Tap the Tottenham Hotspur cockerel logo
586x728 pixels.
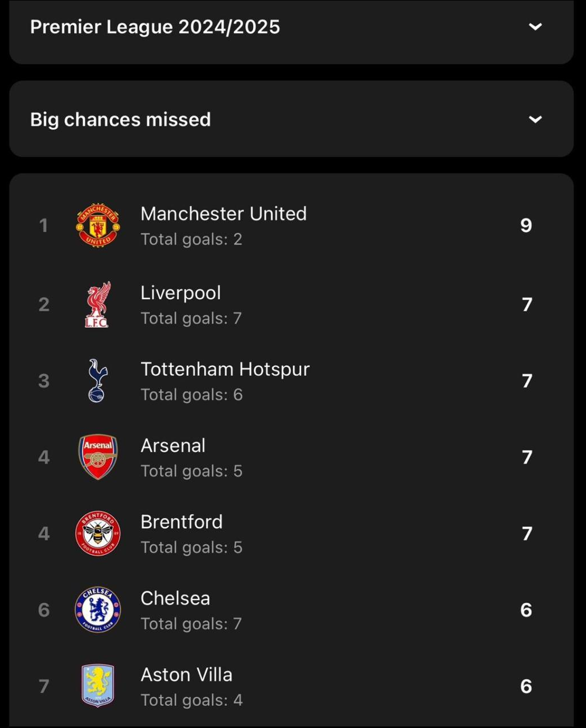tap(98, 380)
